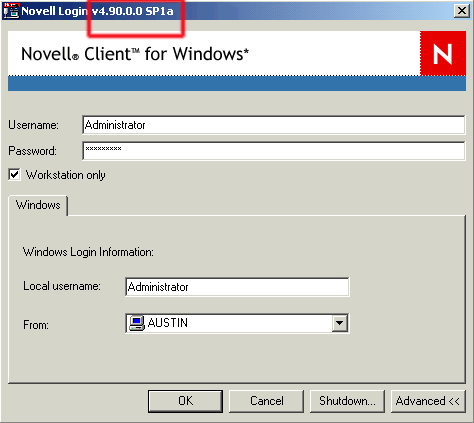Click into the Password field
Screen dimensions: 474x423
coord(273,151)
